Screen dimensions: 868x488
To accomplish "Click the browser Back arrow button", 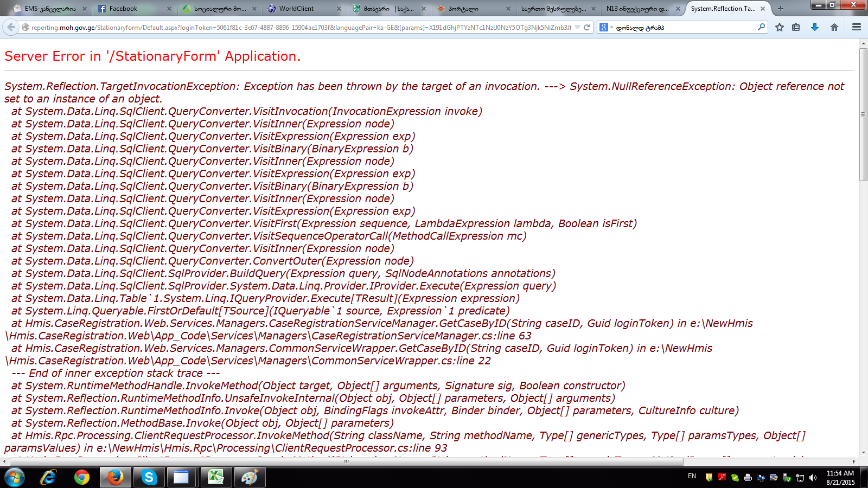I will (x=10, y=27).
